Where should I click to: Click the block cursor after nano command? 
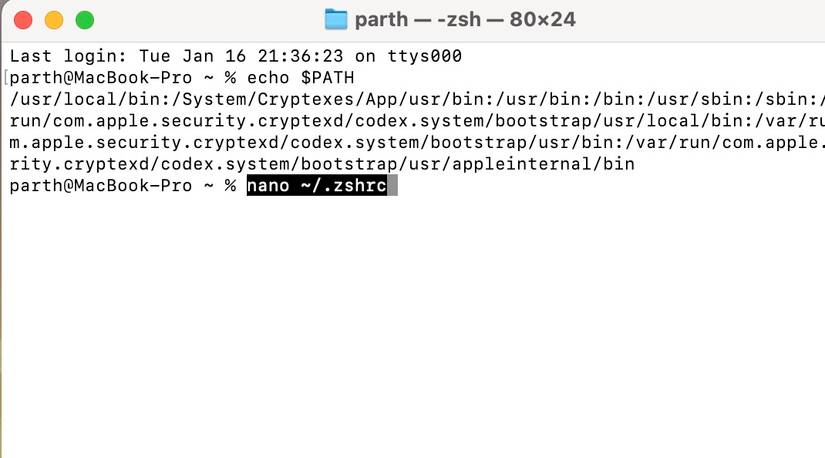click(392, 186)
